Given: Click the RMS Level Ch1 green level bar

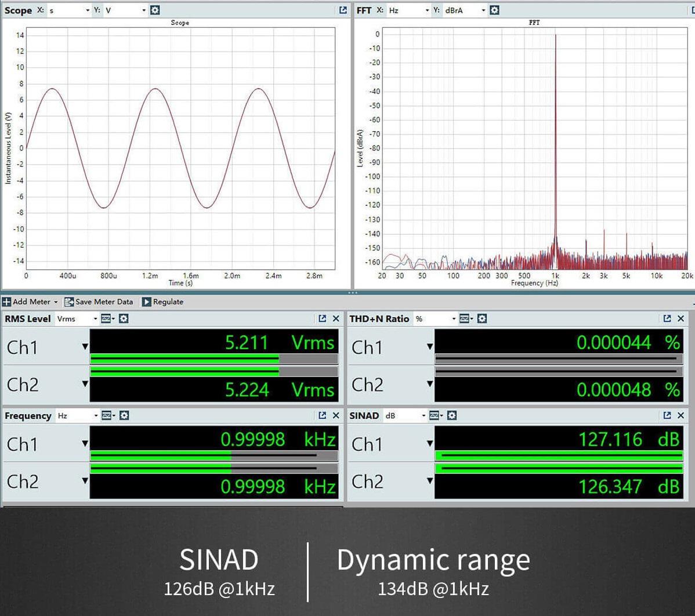Looking at the screenshot, I should click(x=184, y=358).
